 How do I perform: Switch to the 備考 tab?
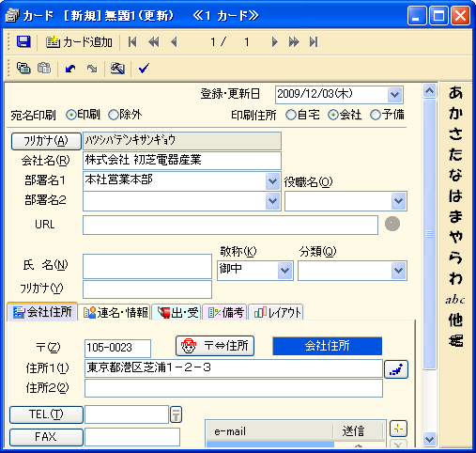[x=225, y=313]
